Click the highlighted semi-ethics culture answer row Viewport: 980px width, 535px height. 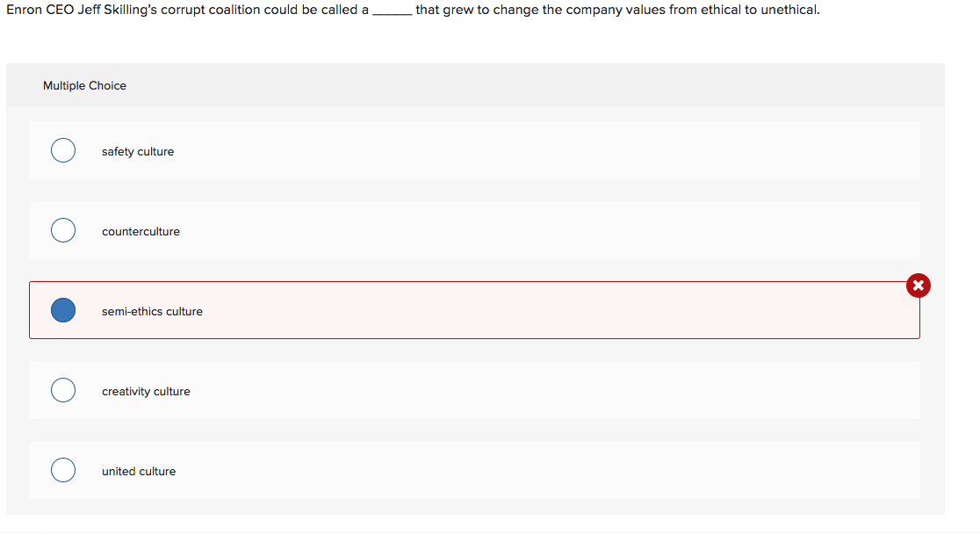pos(474,310)
